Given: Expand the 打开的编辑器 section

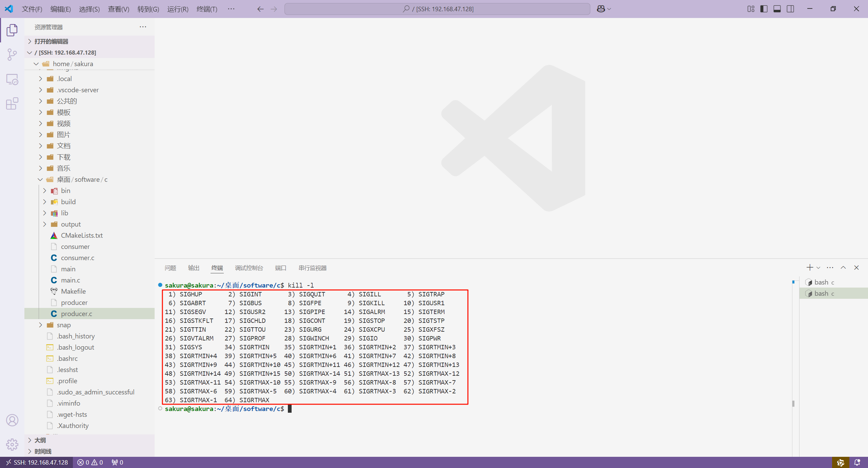Looking at the screenshot, I should (90, 41).
